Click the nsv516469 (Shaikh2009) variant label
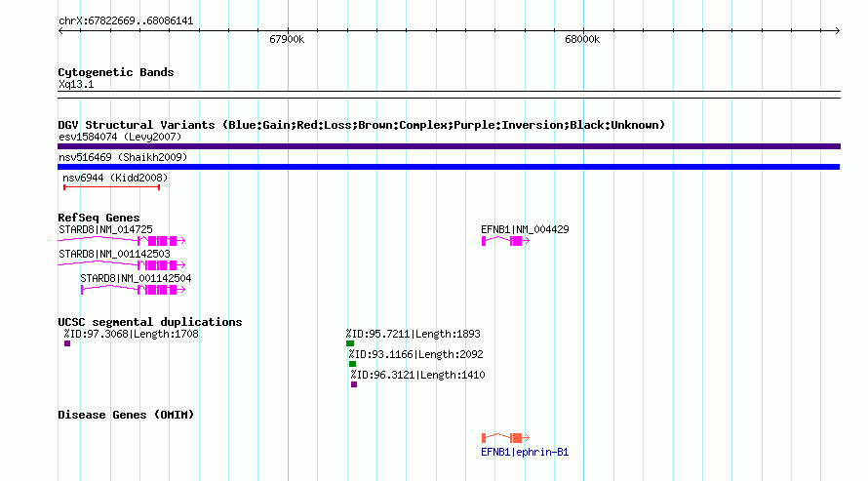This screenshot has width=868, height=481. 123,157
